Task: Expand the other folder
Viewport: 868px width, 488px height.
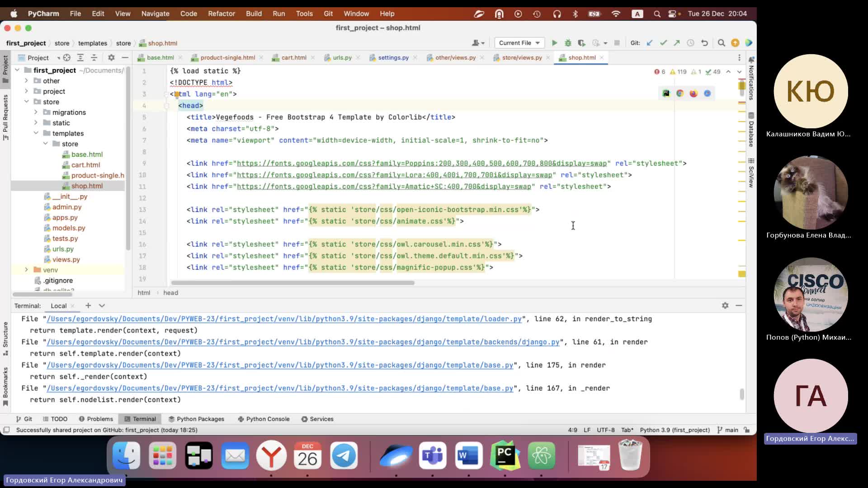Action: pos(26,80)
